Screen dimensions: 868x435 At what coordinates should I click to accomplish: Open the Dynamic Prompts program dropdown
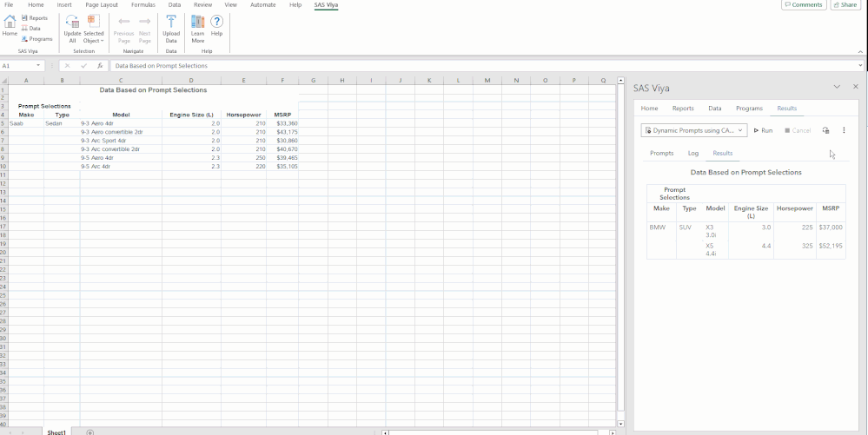[x=694, y=130]
